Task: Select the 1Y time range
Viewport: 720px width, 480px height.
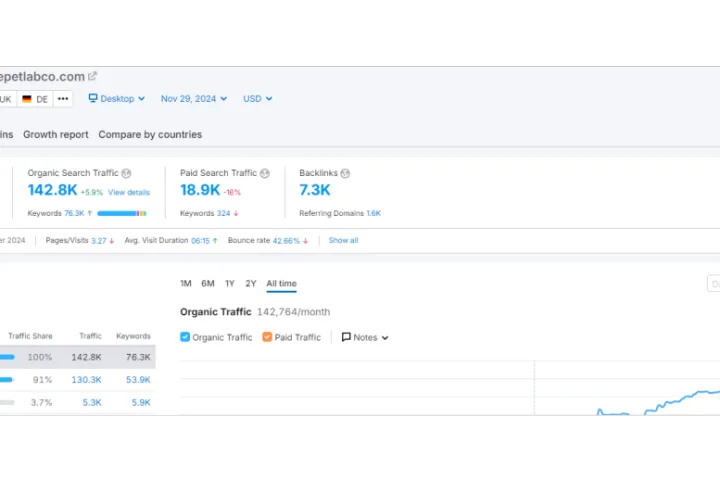Action: click(230, 283)
